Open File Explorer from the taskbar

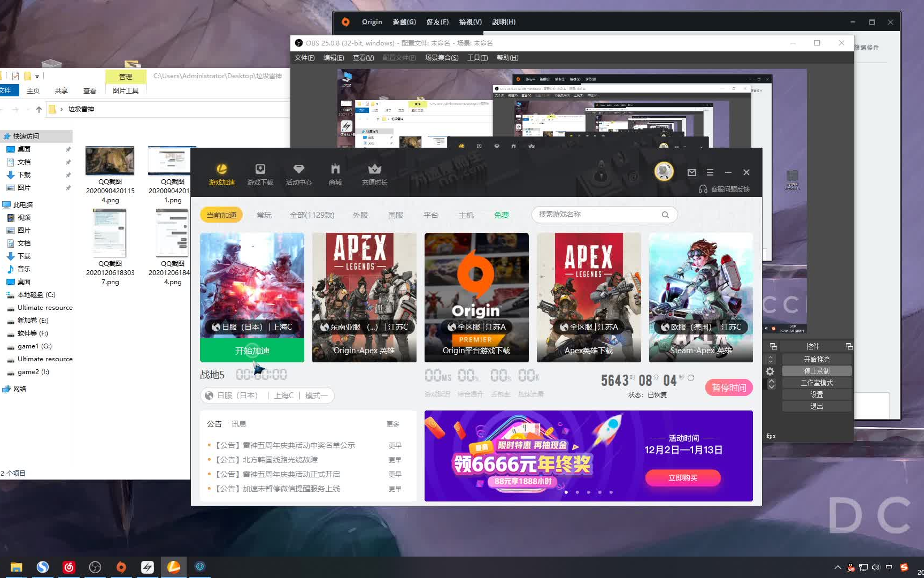click(x=17, y=567)
